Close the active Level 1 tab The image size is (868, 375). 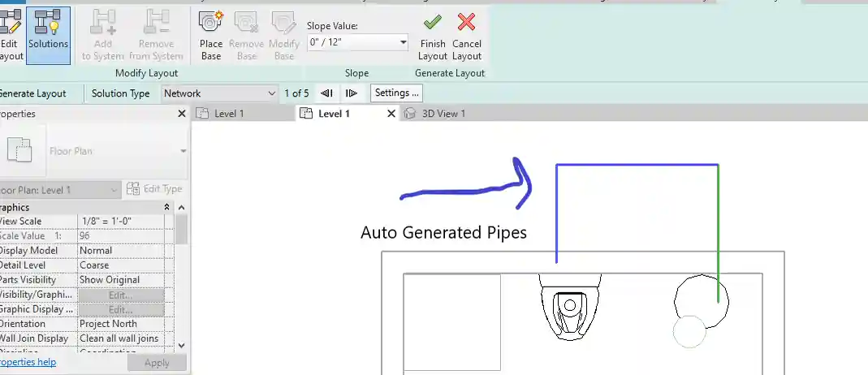tap(391, 114)
